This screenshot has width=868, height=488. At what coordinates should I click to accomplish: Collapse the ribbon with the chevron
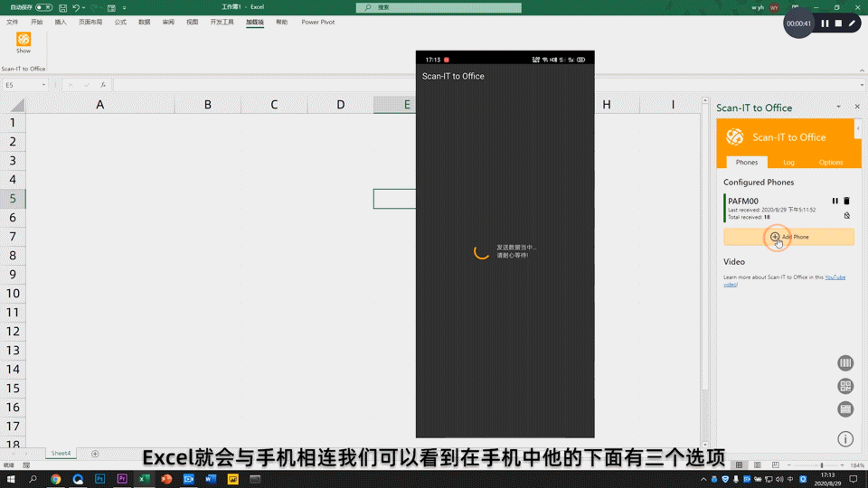(862, 70)
